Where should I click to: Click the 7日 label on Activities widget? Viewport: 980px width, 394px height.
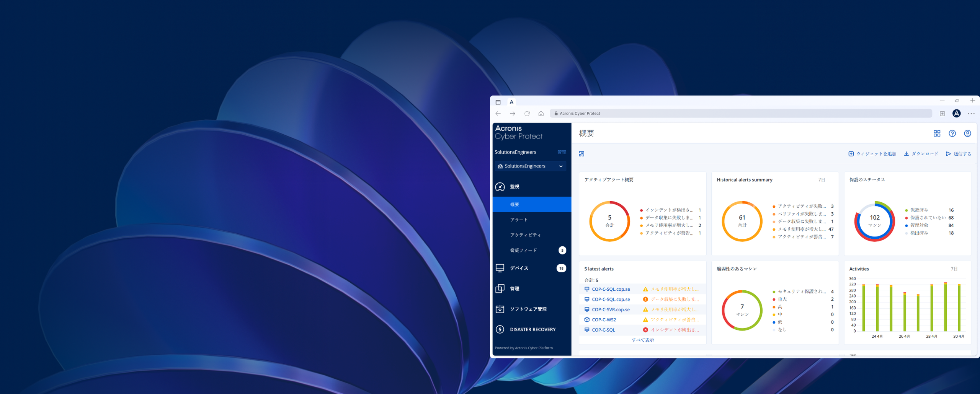tap(954, 269)
